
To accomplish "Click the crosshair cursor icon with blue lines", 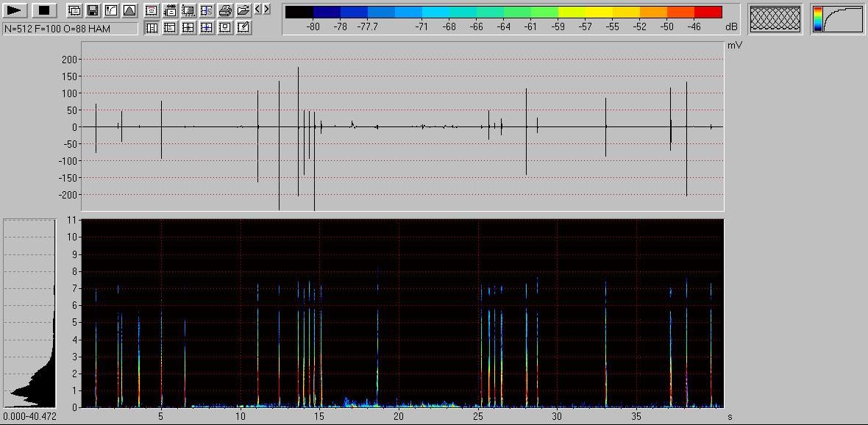I will pyautogui.click(x=207, y=28).
